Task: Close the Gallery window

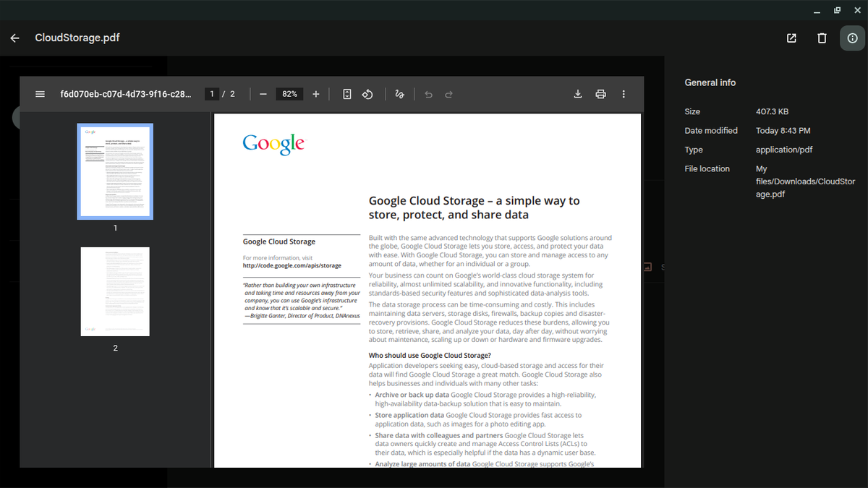Action: (x=857, y=10)
